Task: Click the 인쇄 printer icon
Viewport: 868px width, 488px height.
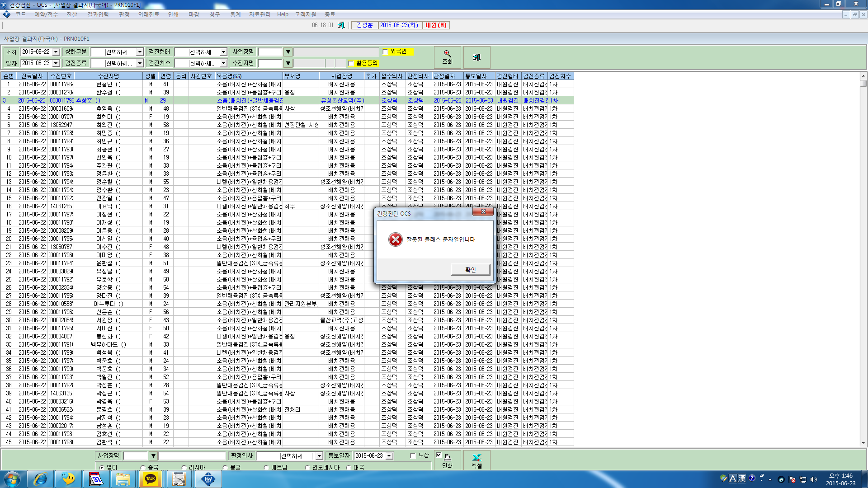Action: 447,460
